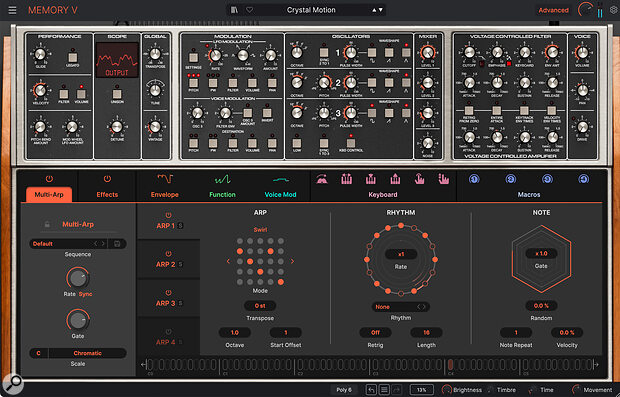Toggle the Legato switch in Performance

[72, 57]
